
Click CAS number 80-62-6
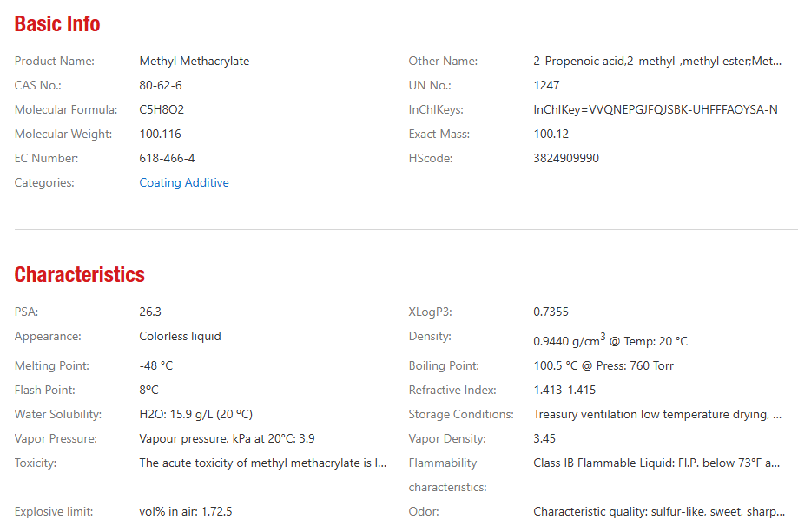tap(161, 85)
